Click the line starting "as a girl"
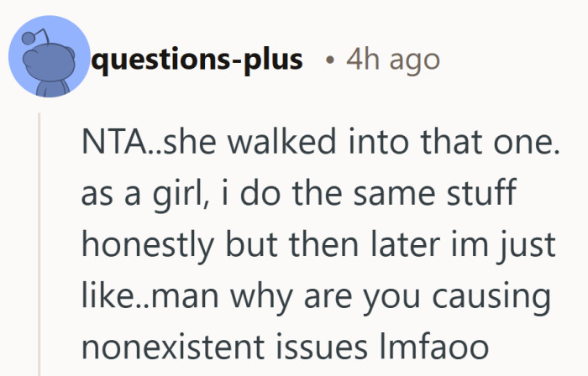 click(297, 195)
